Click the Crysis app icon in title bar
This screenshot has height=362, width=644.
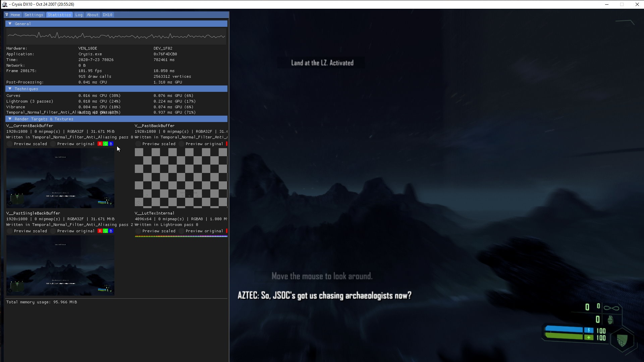tap(5, 4)
